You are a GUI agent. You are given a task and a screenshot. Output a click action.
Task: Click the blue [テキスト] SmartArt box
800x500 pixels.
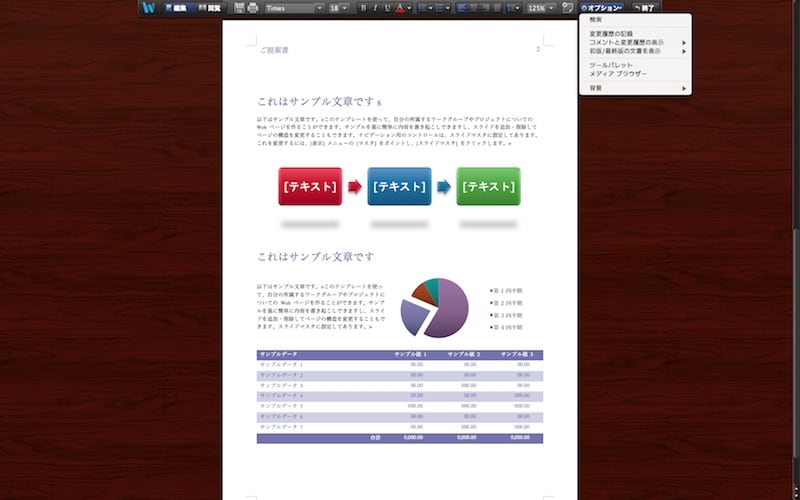point(399,186)
